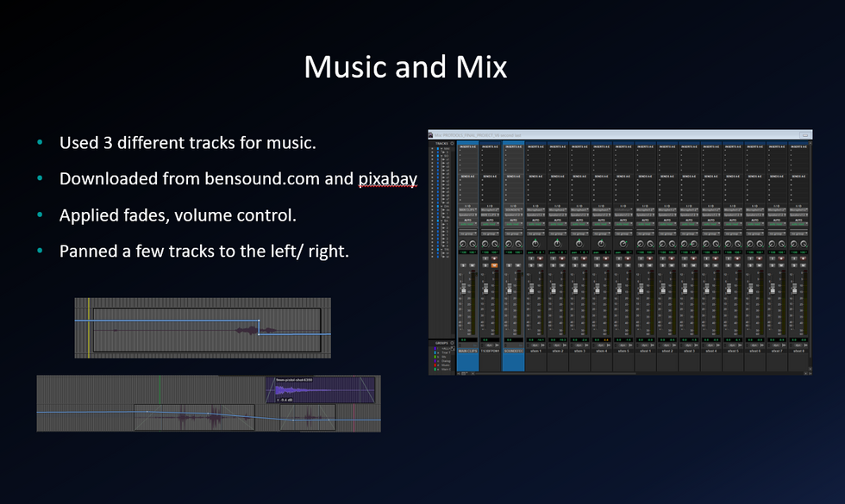Mute the sfxm 1 track
845x504 pixels.
pyautogui.click(x=540, y=265)
